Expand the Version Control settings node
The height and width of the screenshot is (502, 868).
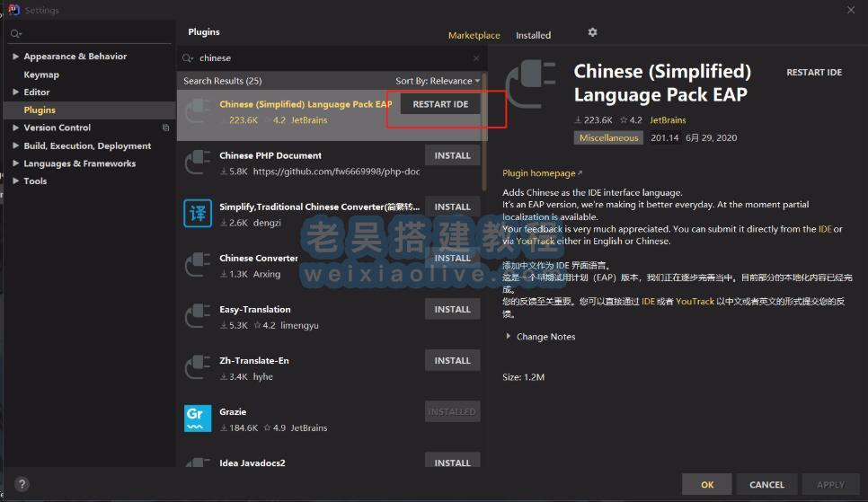click(15, 128)
